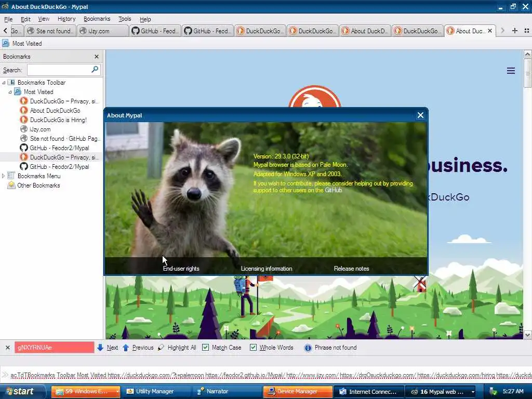The image size is (532, 399).
Task: Click the 'Phrase not found' info icon
Action: coord(308,348)
